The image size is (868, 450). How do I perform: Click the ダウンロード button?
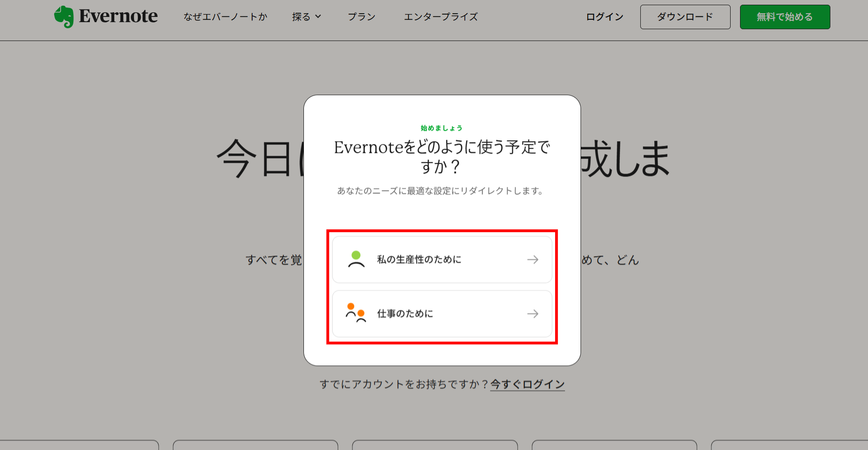click(685, 16)
